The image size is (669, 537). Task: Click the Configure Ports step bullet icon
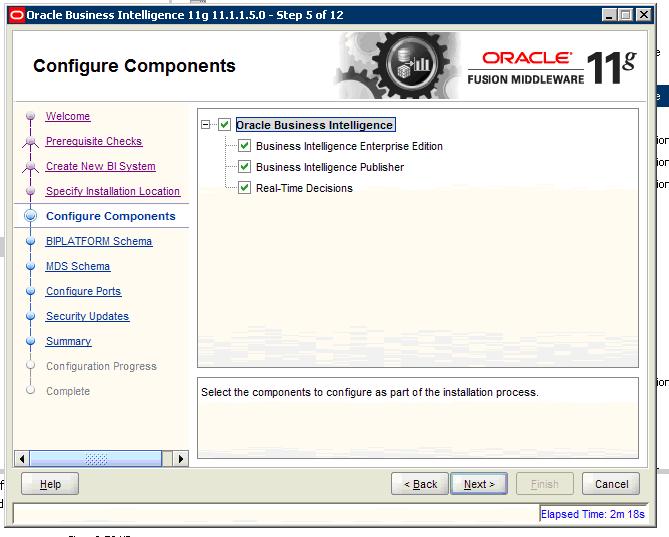30,291
